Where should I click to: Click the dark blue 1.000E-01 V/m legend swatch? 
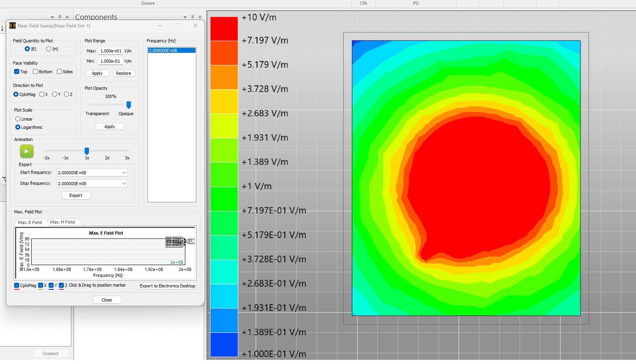tap(224, 344)
